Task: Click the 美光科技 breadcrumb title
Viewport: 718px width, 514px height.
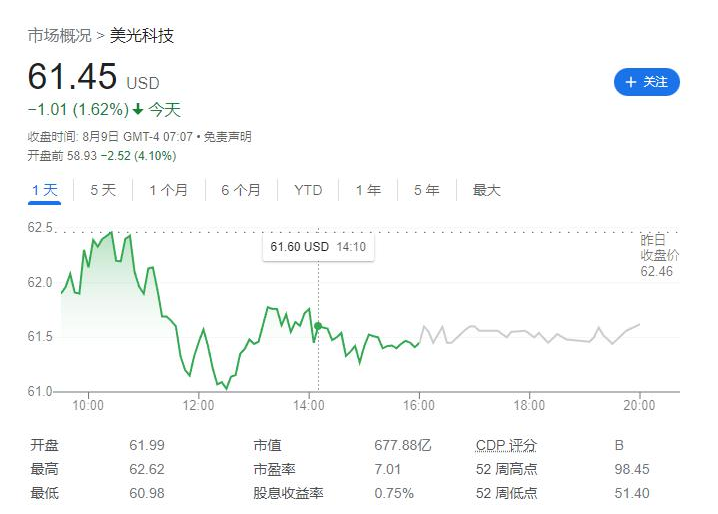Action: click(141, 36)
